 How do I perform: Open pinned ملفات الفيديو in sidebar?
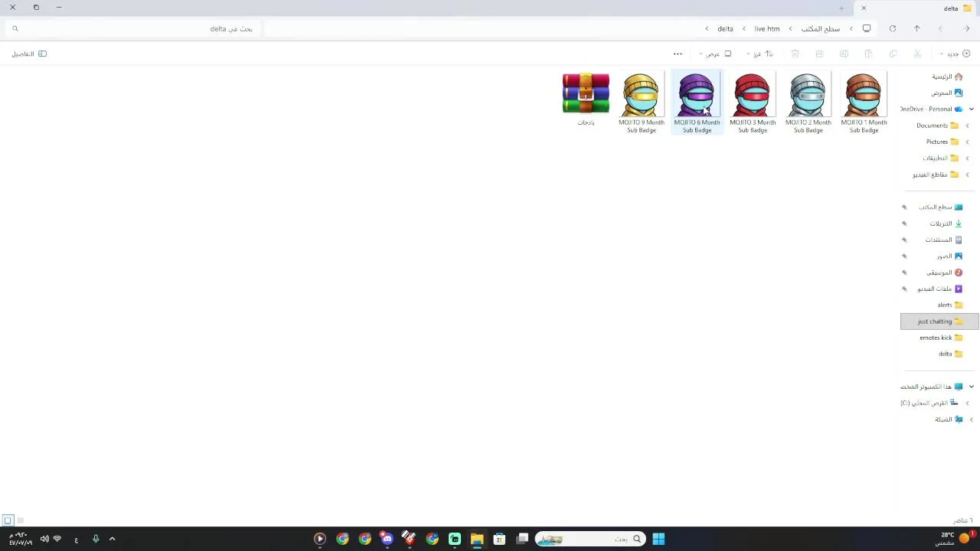coord(939,289)
